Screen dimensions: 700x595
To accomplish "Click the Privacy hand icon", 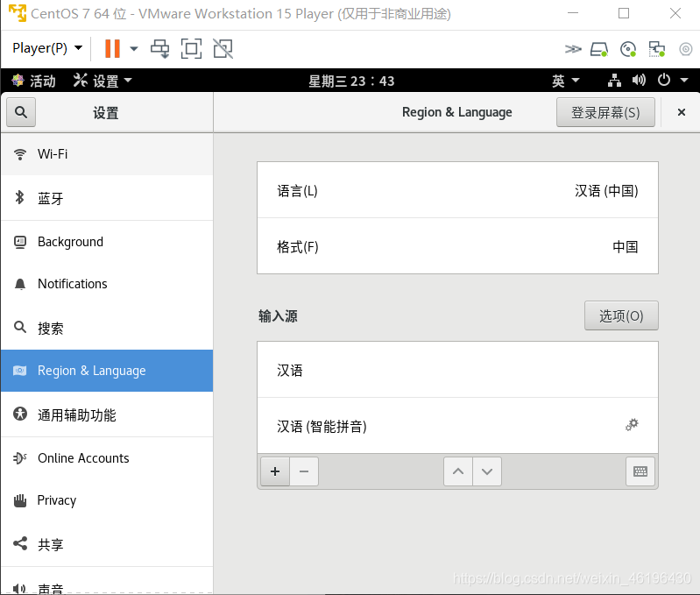I will pos(19,501).
